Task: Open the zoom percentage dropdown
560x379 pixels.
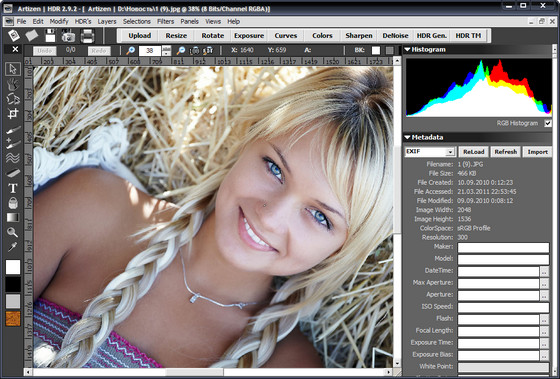Action: coord(166,51)
